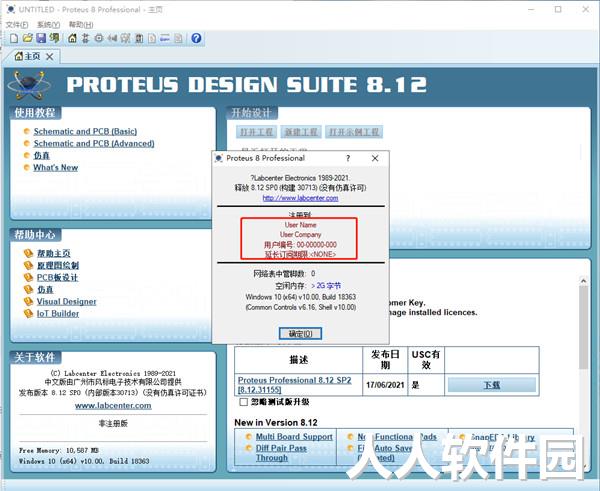This screenshot has height=491, width=600.
Task: Click the Close Project toolbar icon
Action: [x=54, y=38]
